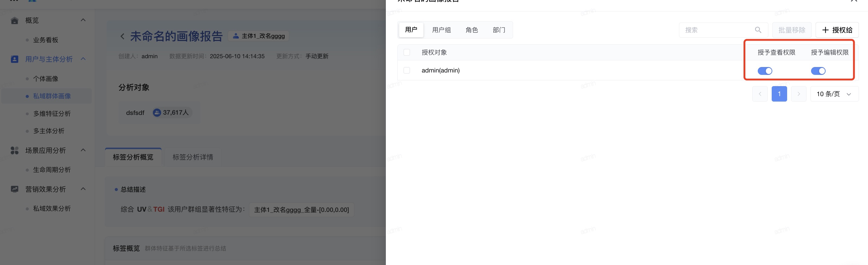Collapse the 场景应用分析 section chevron
This screenshot has height=265, width=868.
[x=83, y=150]
